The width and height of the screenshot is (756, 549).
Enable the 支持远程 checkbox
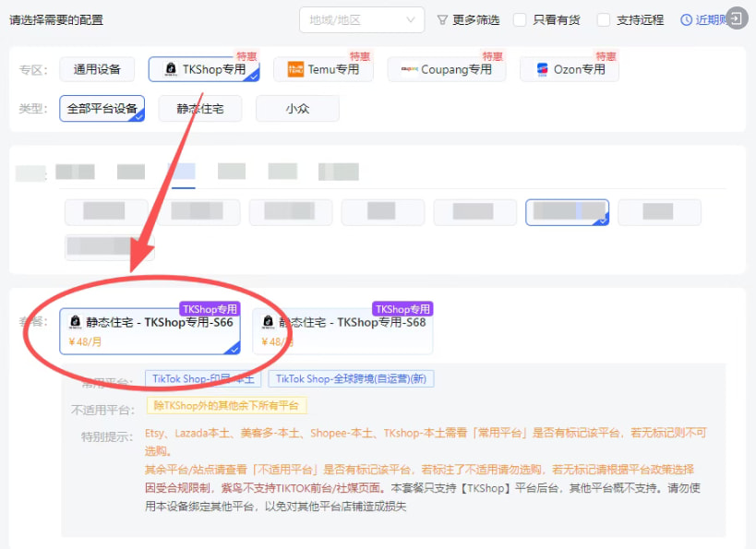[604, 19]
